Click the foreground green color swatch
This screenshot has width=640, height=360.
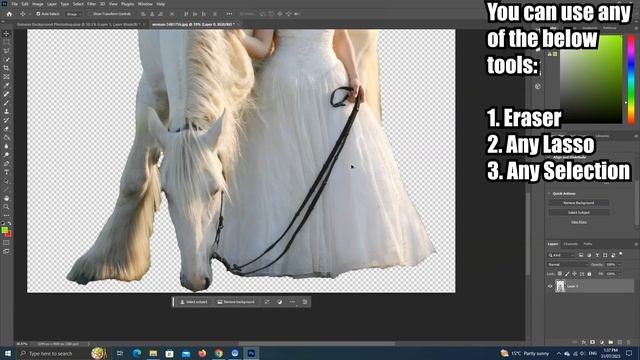(4, 231)
